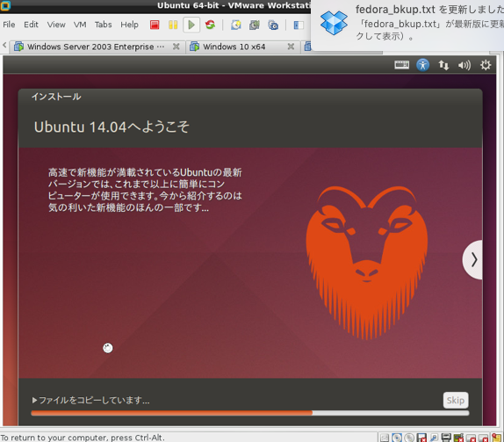Close the Windows Server 2003 Enterprise tab
This screenshot has height=442, width=504.
pyautogui.click(x=176, y=47)
